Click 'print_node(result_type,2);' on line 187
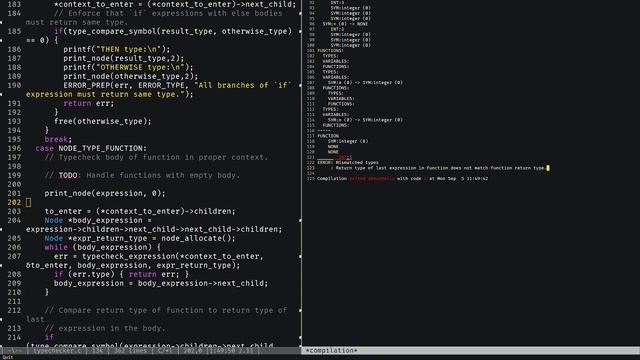This screenshot has width=640, height=360. [123, 58]
